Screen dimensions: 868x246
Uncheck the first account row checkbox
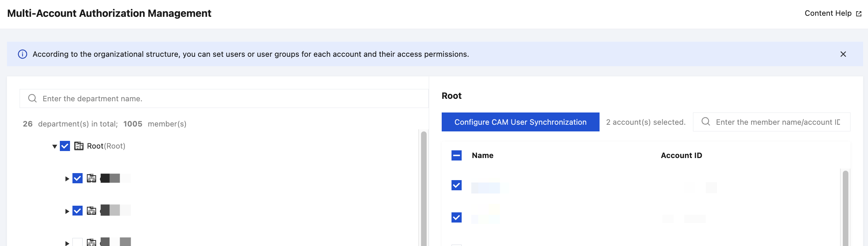pos(457,185)
